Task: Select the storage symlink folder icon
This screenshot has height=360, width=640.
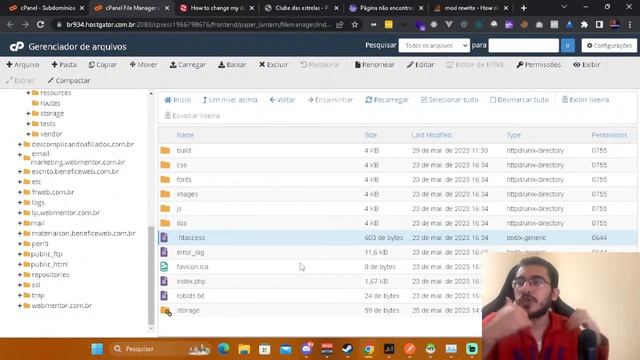Action: [166, 311]
